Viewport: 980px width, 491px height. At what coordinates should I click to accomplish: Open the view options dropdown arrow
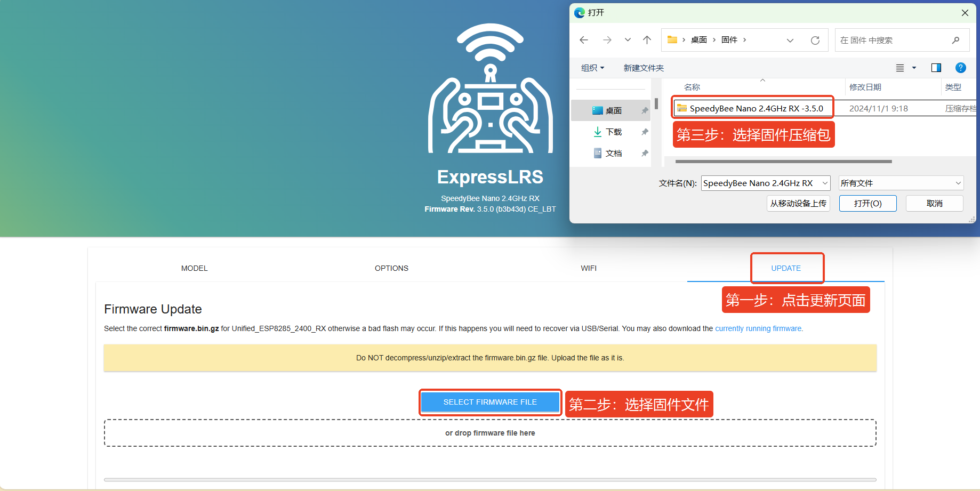[x=914, y=68]
